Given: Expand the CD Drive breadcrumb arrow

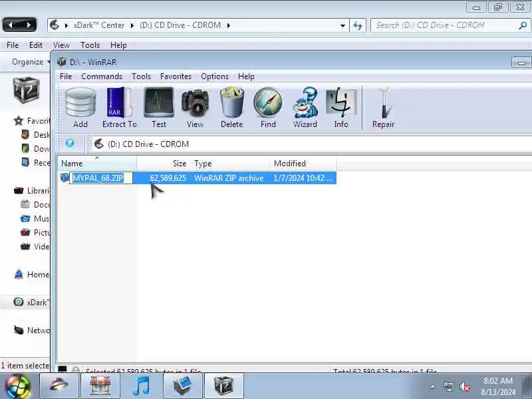Looking at the screenshot, I should coord(228,25).
